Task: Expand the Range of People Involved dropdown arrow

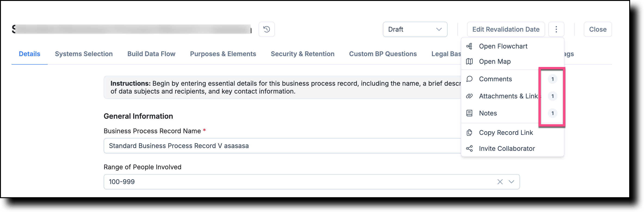Action: tap(511, 182)
